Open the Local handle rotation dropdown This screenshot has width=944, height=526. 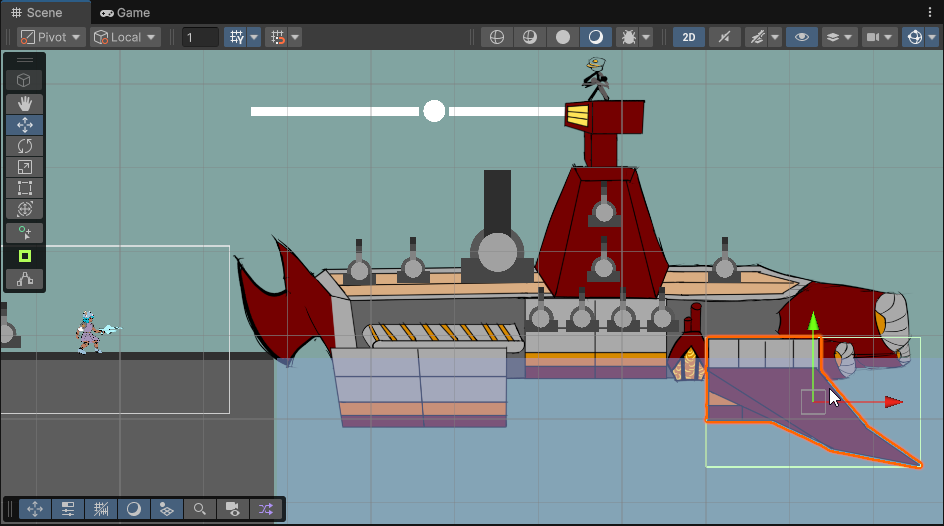coord(125,37)
